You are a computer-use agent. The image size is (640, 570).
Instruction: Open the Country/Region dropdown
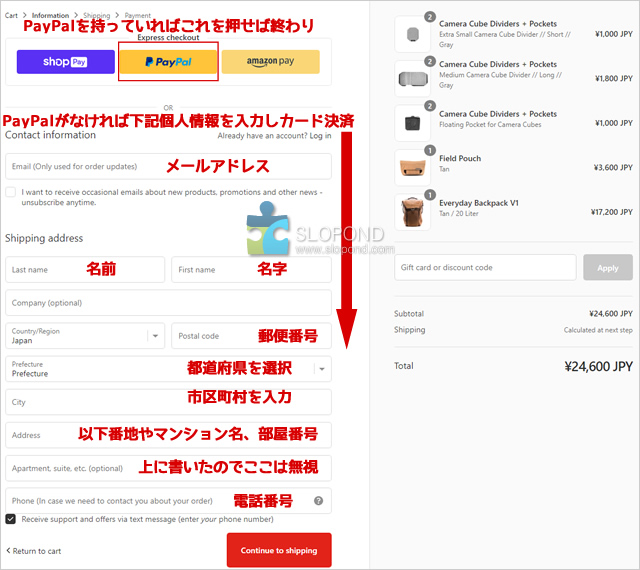[x=85, y=336]
